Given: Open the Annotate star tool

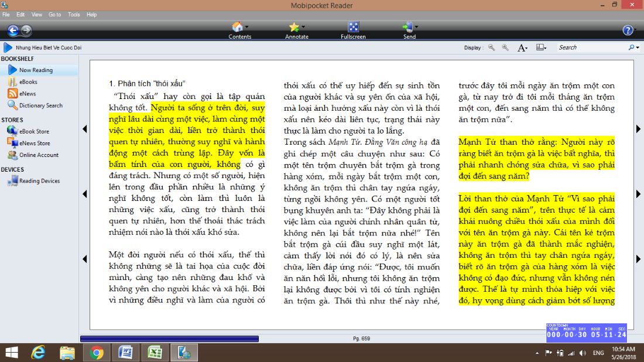Looking at the screenshot, I should pyautogui.click(x=296, y=30).
